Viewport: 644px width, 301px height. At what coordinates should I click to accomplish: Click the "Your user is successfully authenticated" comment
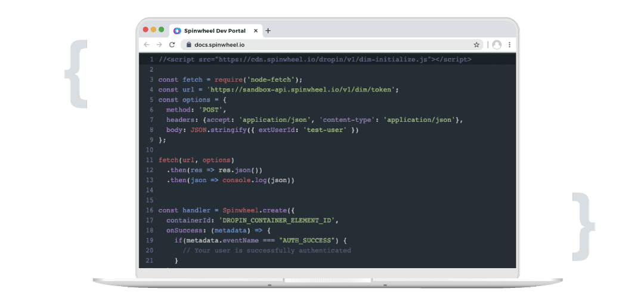pos(267,250)
